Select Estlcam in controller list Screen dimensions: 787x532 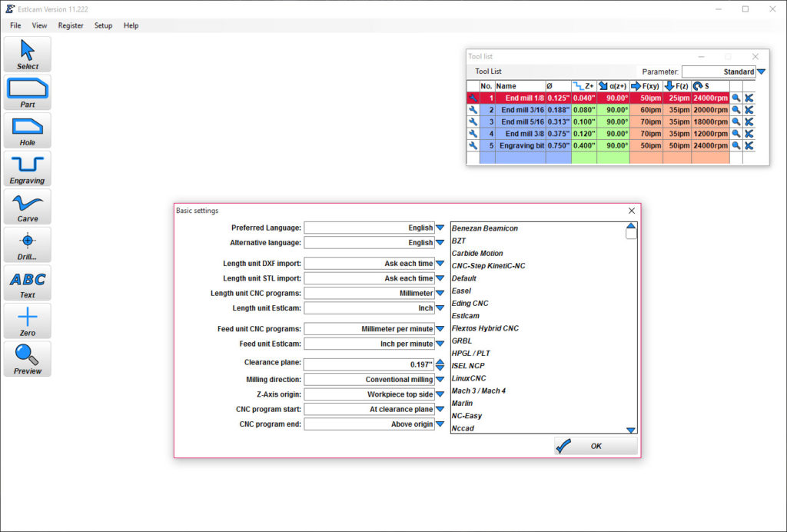(x=466, y=316)
